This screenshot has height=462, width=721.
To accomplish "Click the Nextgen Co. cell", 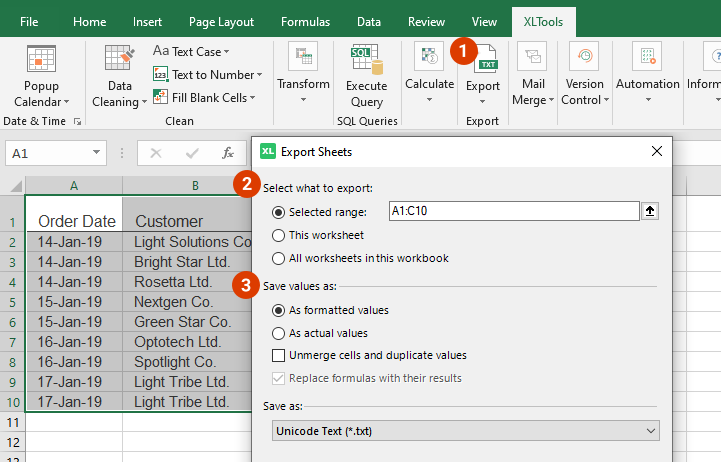I will (x=187, y=302).
